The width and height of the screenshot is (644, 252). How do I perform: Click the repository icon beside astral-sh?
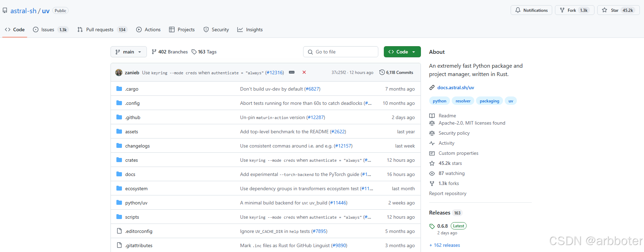pyautogui.click(x=5, y=10)
